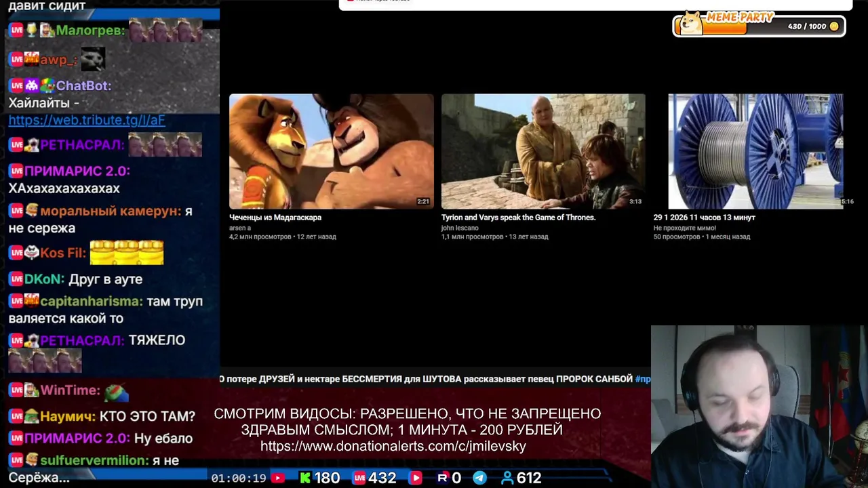
Task: Click the viewer-count person icon before 612
Action: click(507, 478)
